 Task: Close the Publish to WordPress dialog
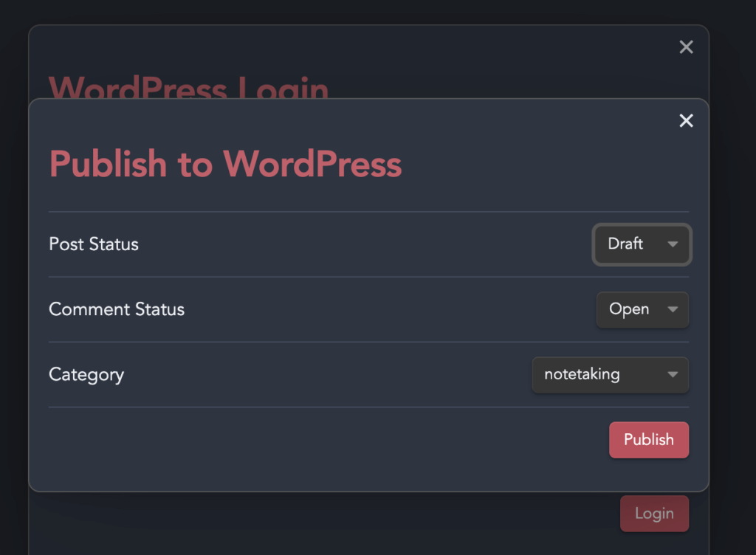(686, 120)
